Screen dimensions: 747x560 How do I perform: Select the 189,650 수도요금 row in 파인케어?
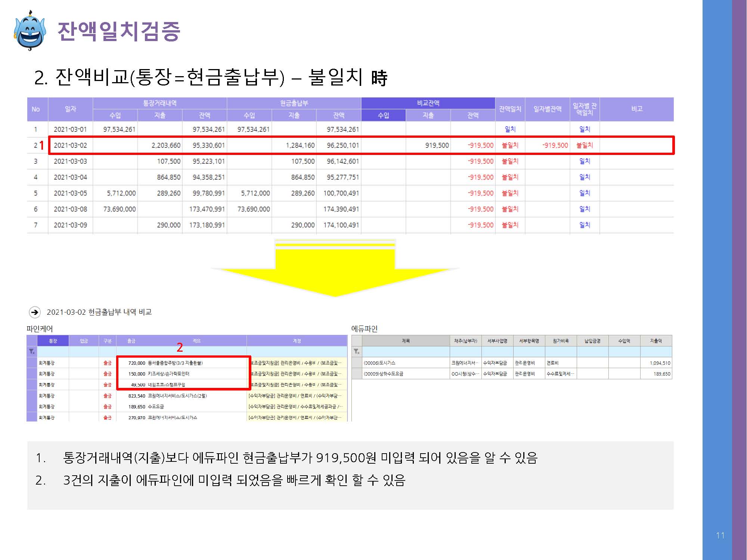[146, 407]
